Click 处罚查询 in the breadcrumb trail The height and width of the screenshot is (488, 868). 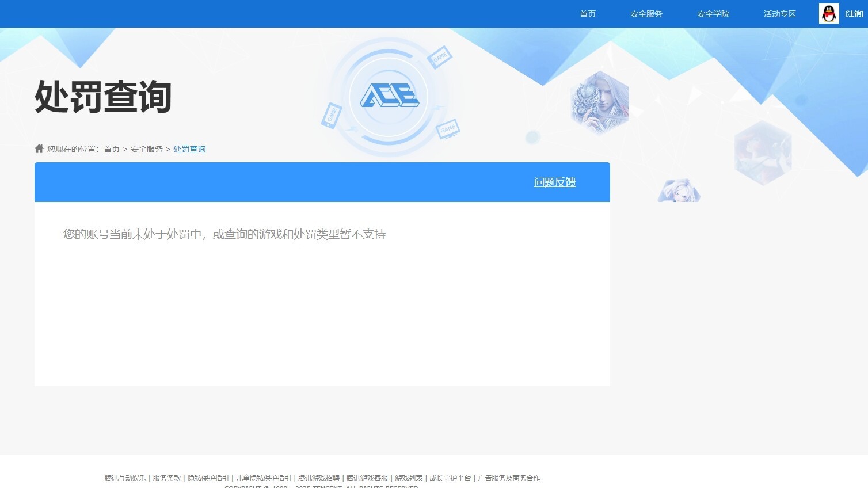(189, 149)
